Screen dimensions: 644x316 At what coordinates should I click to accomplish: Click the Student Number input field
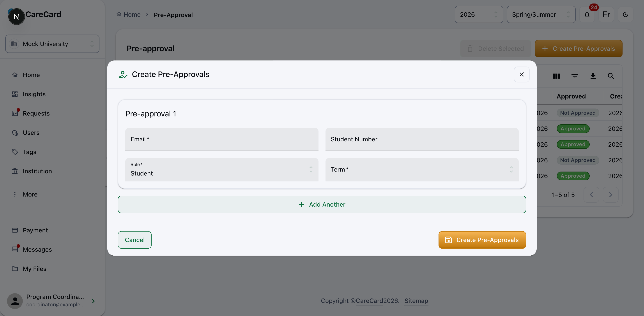pyautogui.click(x=422, y=139)
